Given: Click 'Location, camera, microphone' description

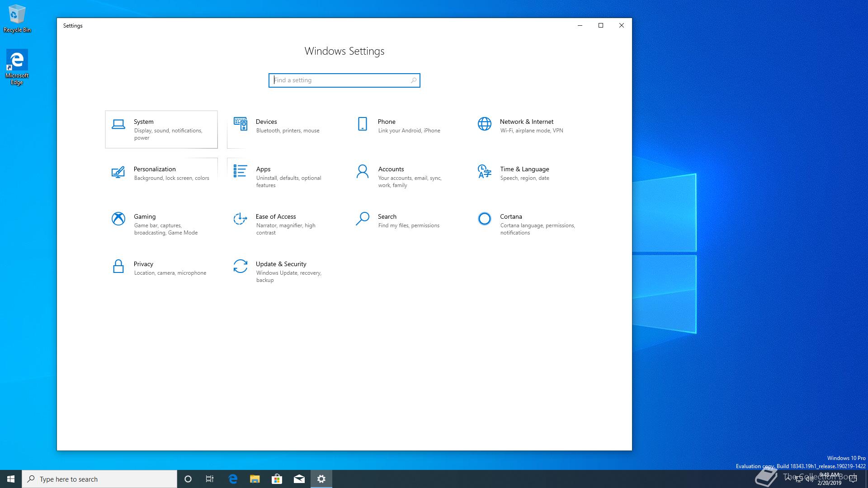Looking at the screenshot, I should click(x=170, y=273).
